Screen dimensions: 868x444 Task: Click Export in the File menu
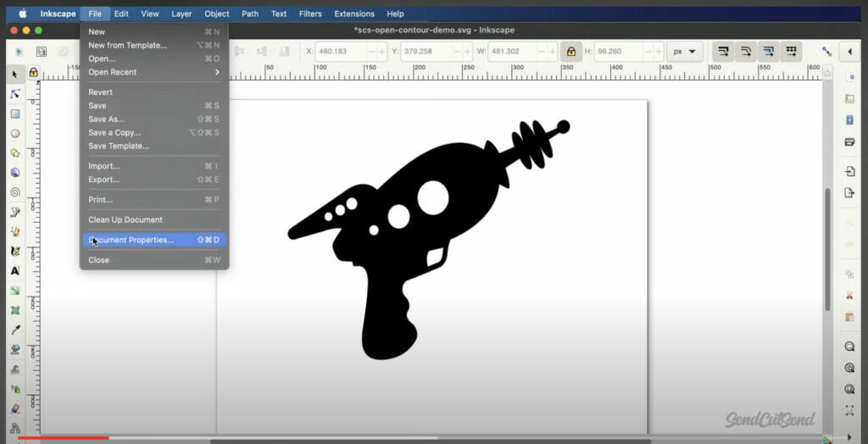pyautogui.click(x=104, y=180)
